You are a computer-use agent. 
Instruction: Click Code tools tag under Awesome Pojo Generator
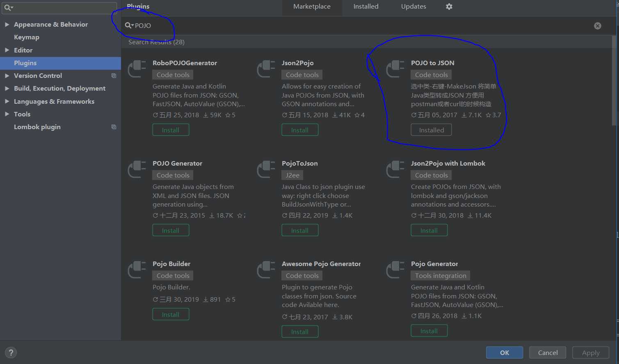(x=302, y=275)
